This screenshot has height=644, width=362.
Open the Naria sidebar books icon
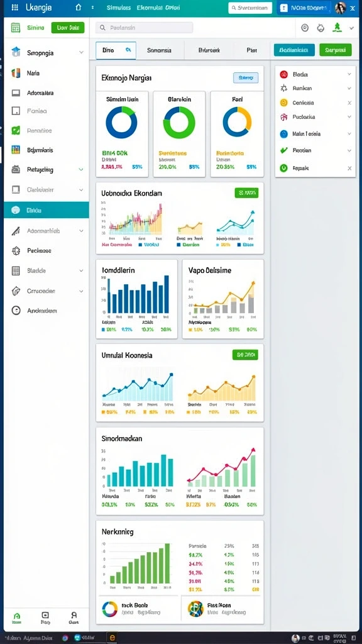16,73
